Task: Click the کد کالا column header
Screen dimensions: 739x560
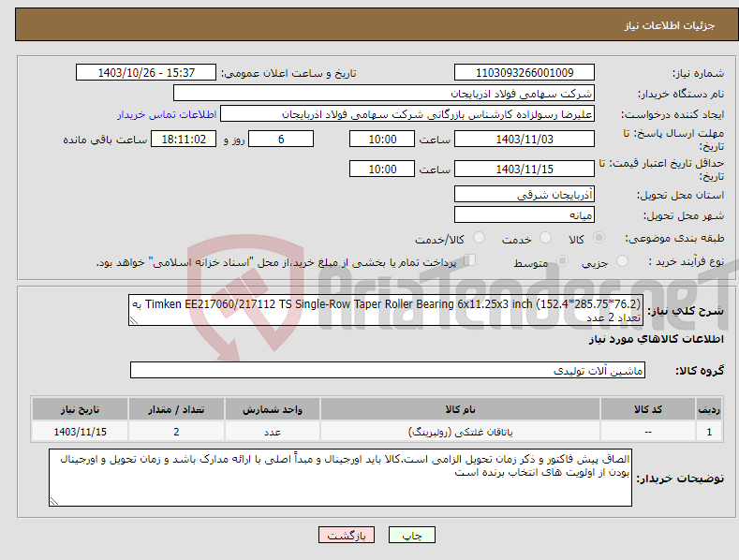Action: [648, 409]
